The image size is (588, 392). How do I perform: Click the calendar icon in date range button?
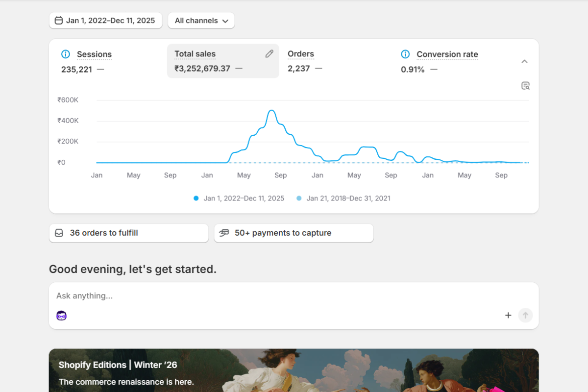tap(59, 21)
